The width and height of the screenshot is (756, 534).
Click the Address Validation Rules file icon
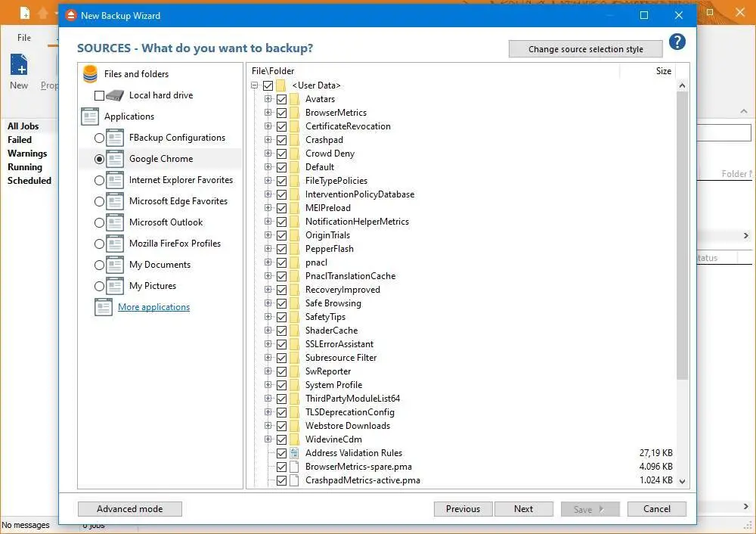[294, 453]
